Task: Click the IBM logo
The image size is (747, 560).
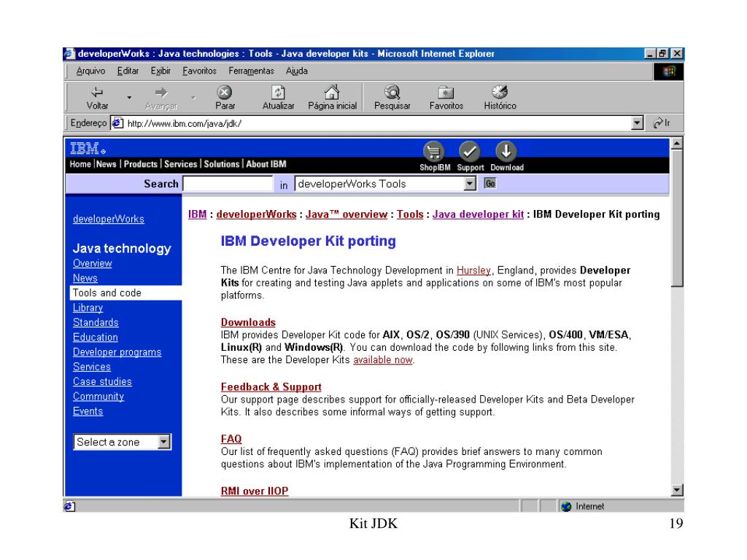Action: (x=88, y=148)
